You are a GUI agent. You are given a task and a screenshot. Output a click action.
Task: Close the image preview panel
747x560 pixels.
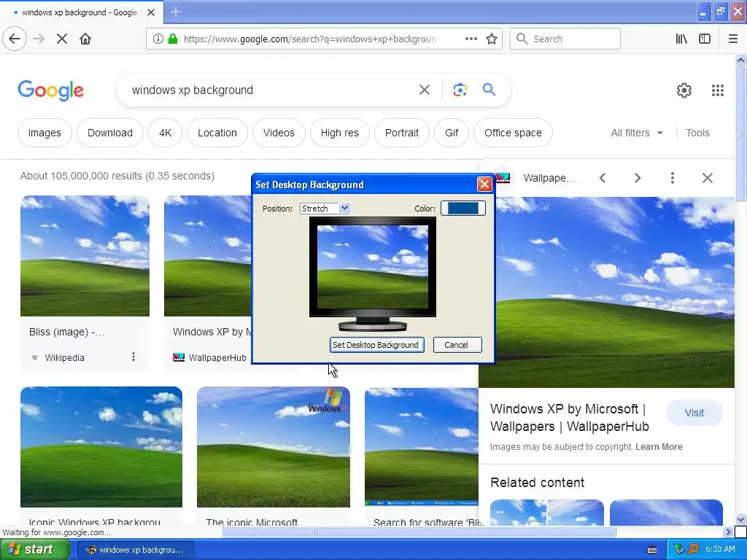(x=708, y=178)
